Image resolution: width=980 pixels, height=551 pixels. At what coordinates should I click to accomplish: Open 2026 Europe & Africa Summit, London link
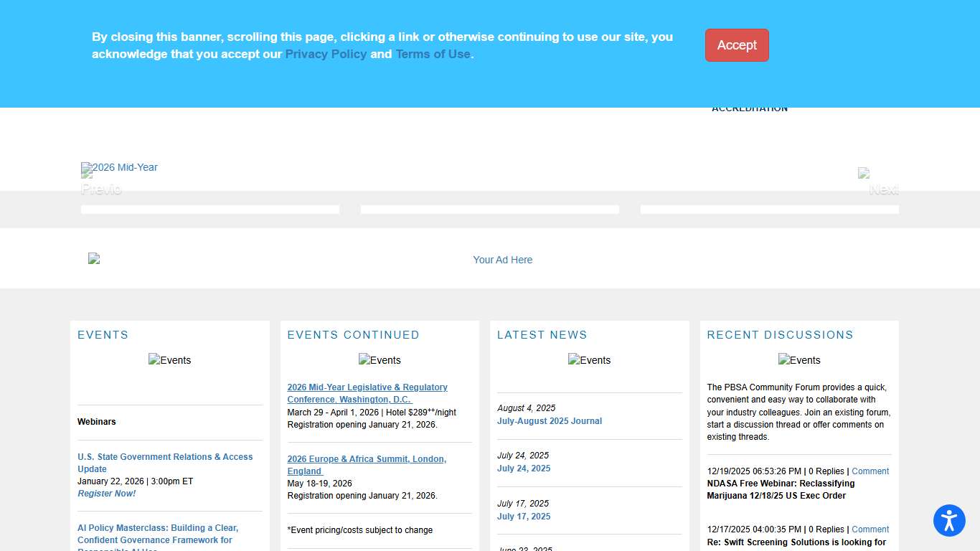coord(367,465)
